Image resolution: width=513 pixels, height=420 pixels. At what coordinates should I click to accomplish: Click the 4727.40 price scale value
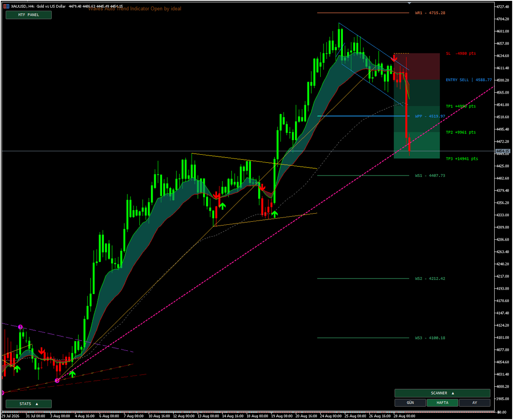[502, 6]
